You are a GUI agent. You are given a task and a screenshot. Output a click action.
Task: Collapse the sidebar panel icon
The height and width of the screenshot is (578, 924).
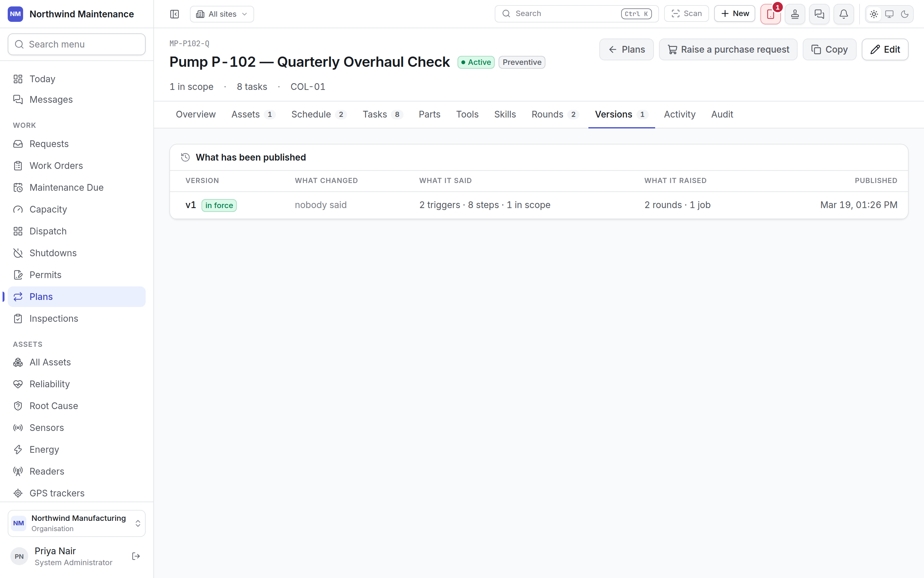click(x=175, y=14)
